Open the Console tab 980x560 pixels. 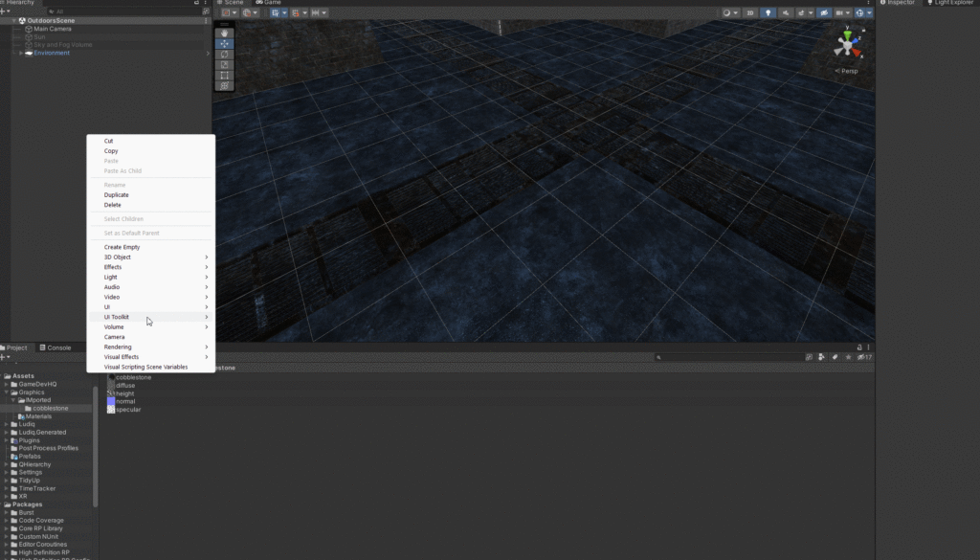(x=58, y=347)
